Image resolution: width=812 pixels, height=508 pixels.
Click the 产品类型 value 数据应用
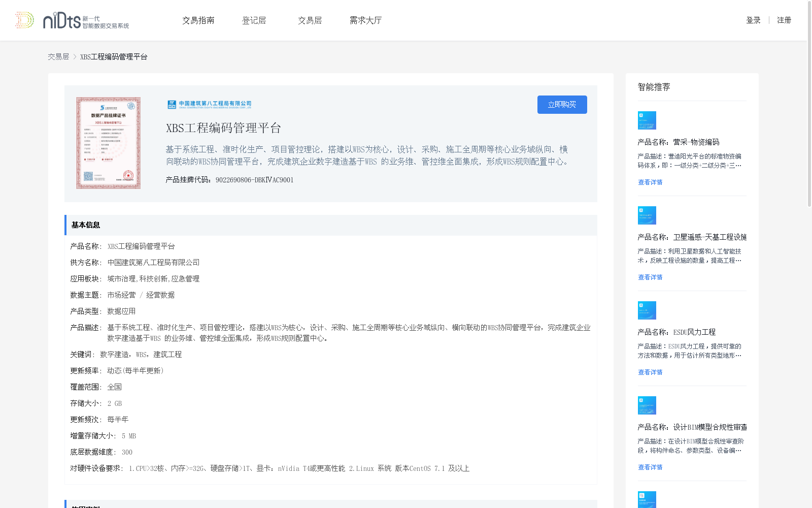point(121,311)
